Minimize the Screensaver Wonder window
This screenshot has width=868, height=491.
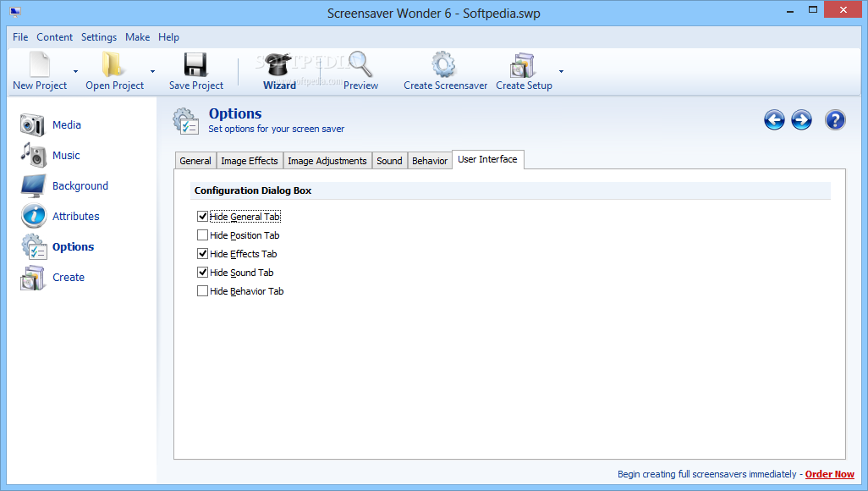[x=790, y=10]
